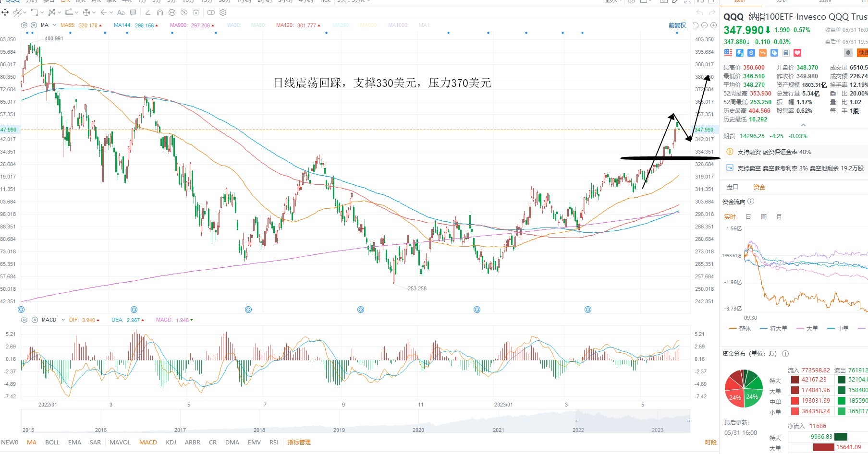This screenshot has height=454, width=868.
Task: Add QQQ to favorites with heart icon
Action: click(x=797, y=53)
